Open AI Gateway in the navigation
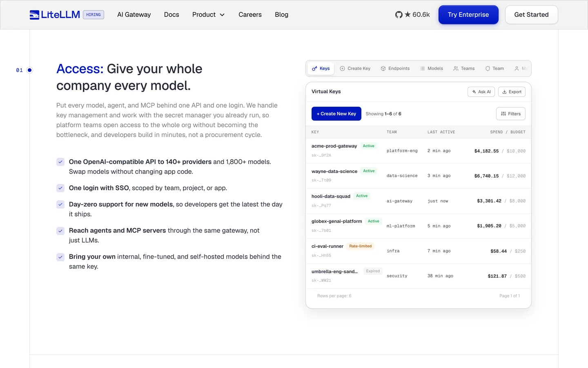The height and width of the screenshot is (368, 588). (x=134, y=15)
